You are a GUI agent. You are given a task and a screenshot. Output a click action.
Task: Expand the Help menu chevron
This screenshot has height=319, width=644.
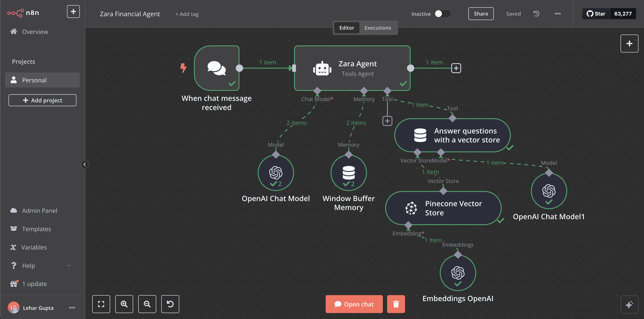(69, 265)
